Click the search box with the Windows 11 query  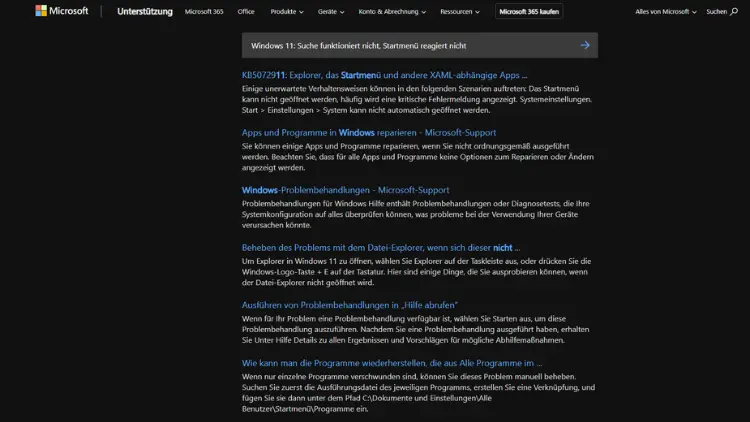[x=419, y=45]
